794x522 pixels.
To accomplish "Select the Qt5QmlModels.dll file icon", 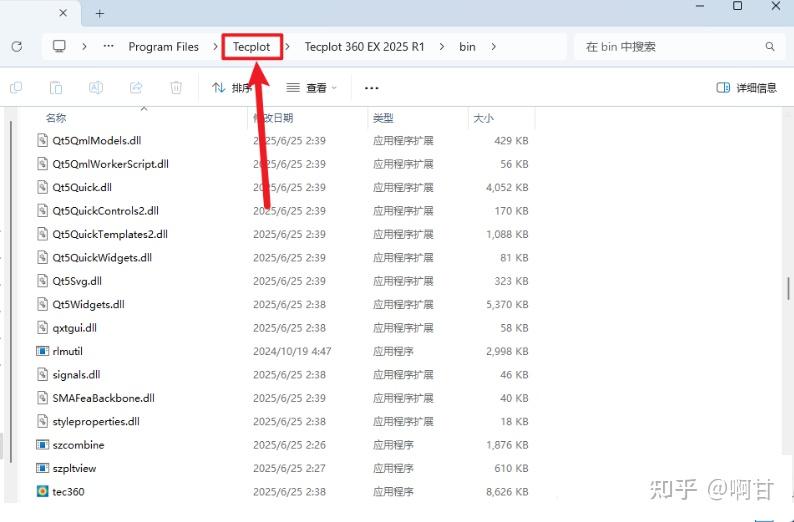I will click(43, 140).
